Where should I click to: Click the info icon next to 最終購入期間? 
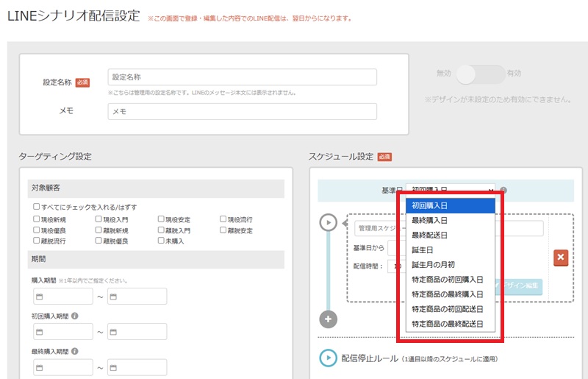(75, 351)
